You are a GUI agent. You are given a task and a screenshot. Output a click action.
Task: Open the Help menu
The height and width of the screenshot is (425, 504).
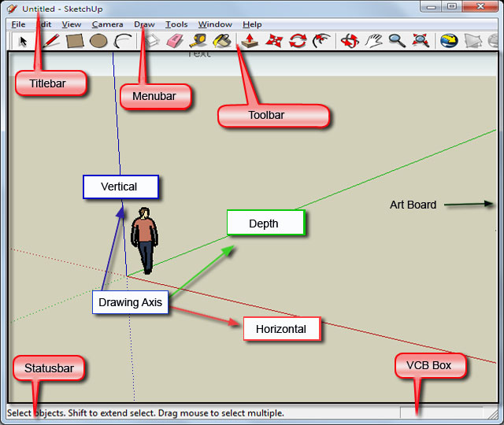[x=252, y=24]
